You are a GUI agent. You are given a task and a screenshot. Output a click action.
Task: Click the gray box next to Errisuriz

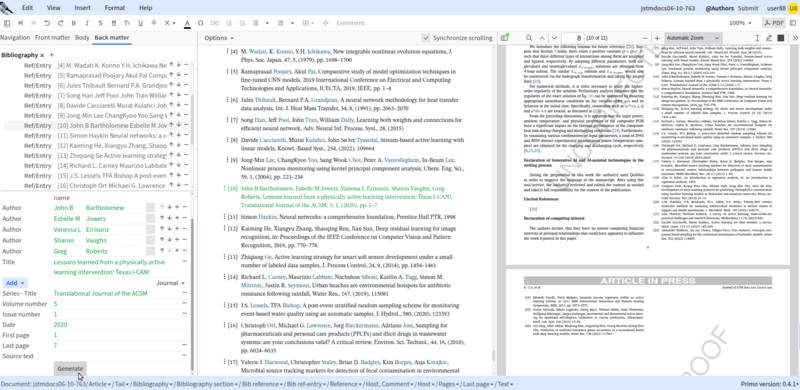(x=150, y=229)
